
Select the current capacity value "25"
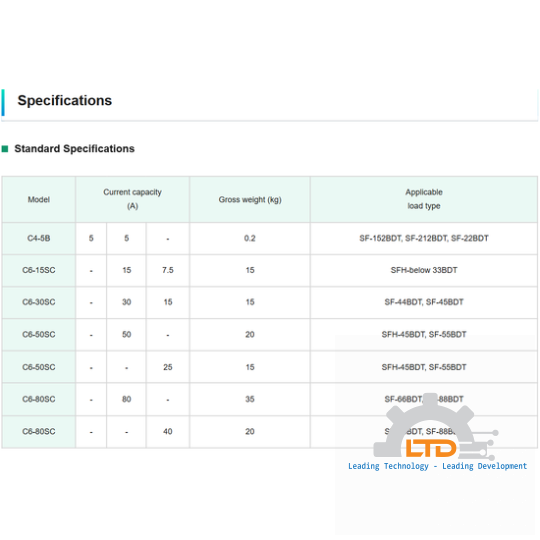168,367
